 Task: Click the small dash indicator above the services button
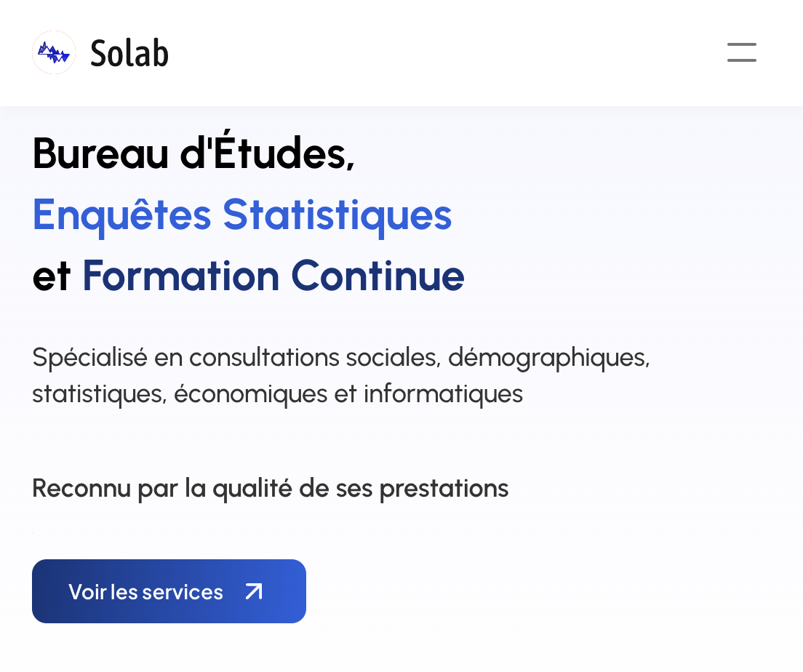(x=33, y=532)
